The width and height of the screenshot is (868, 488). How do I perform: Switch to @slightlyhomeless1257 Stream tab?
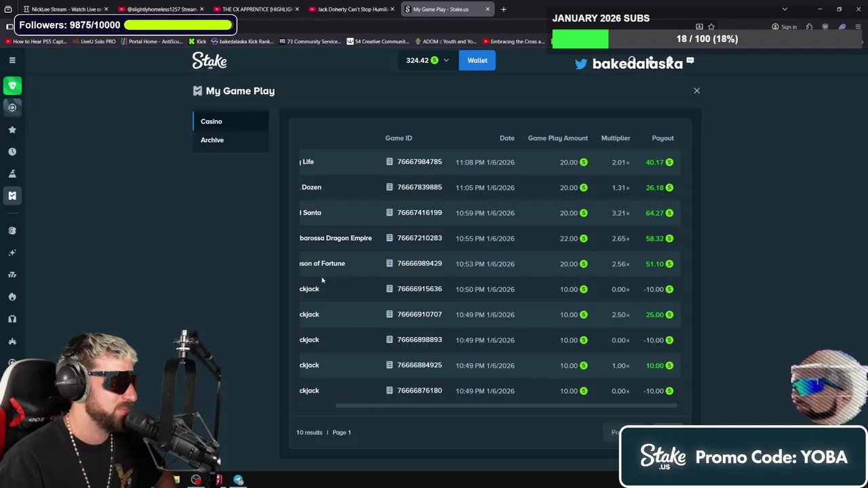161,9
